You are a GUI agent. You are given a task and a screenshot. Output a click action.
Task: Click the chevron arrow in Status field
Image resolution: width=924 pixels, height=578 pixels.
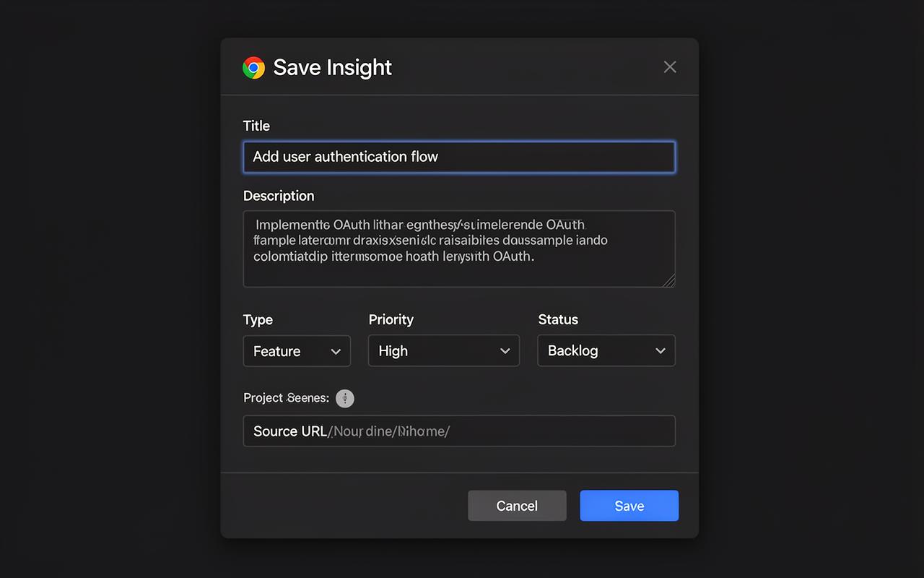pos(660,351)
